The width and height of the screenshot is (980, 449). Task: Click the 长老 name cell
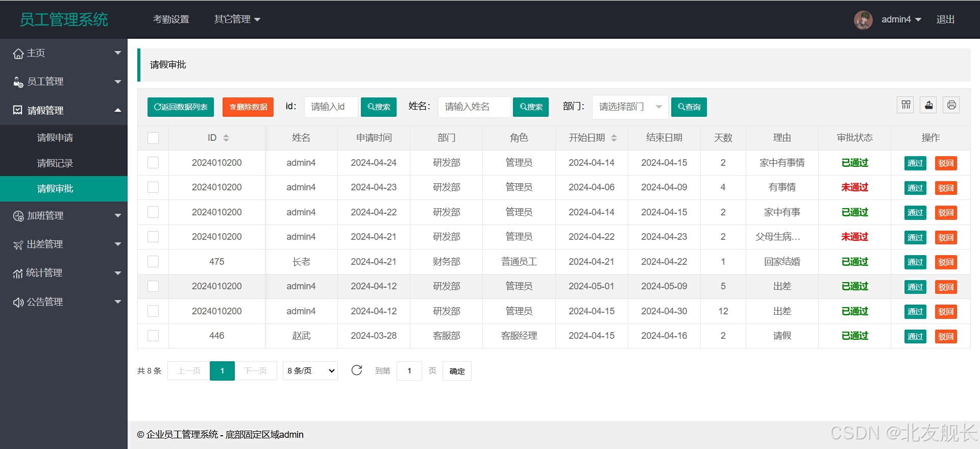coord(301,262)
